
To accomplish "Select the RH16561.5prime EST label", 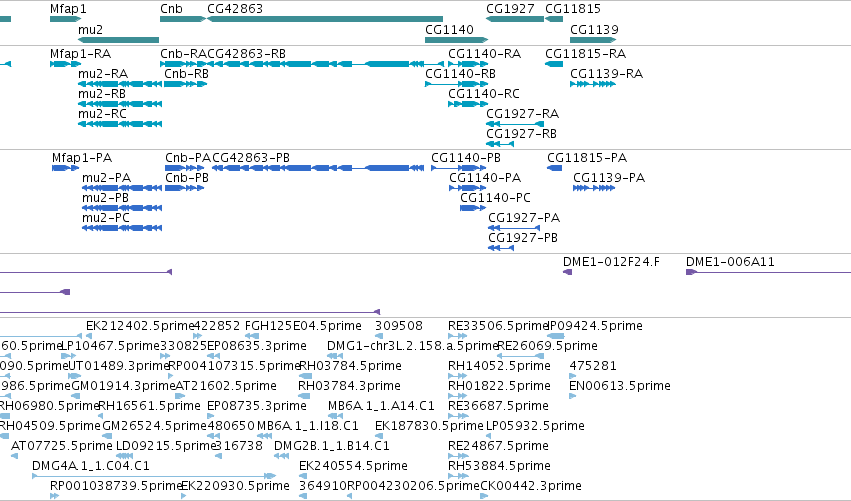I will (149, 406).
